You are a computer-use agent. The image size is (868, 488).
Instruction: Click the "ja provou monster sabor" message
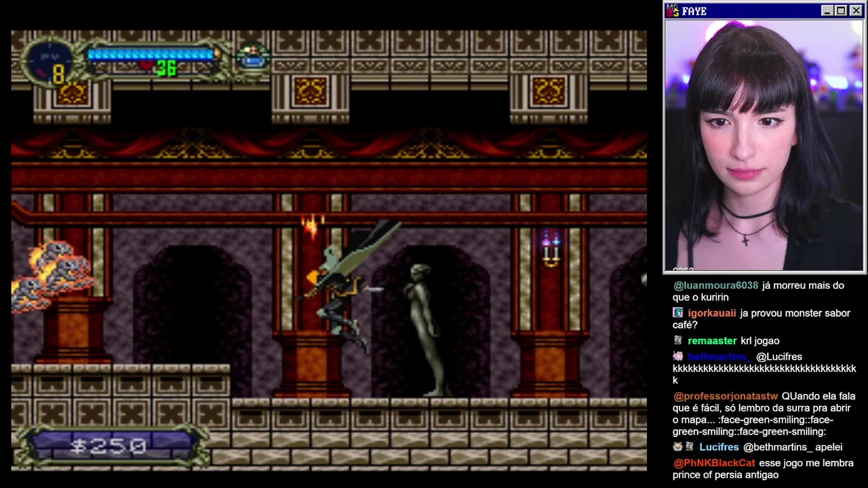click(795, 313)
